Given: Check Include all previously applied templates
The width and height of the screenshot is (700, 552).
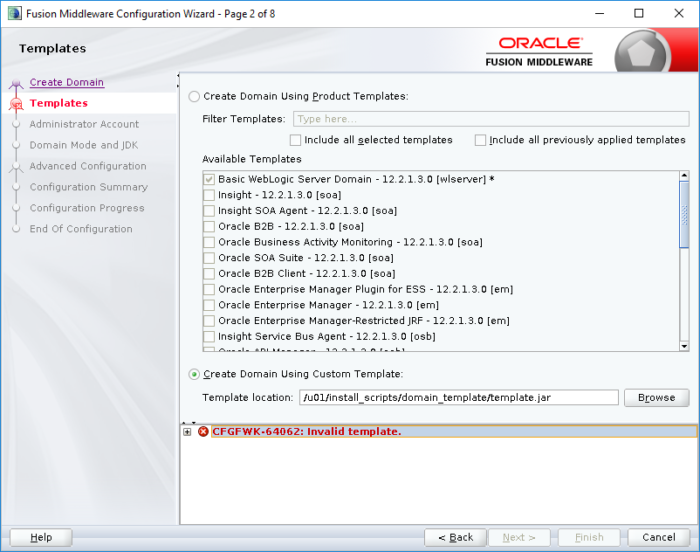Looking at the screenshot, I should coord(480,140).
